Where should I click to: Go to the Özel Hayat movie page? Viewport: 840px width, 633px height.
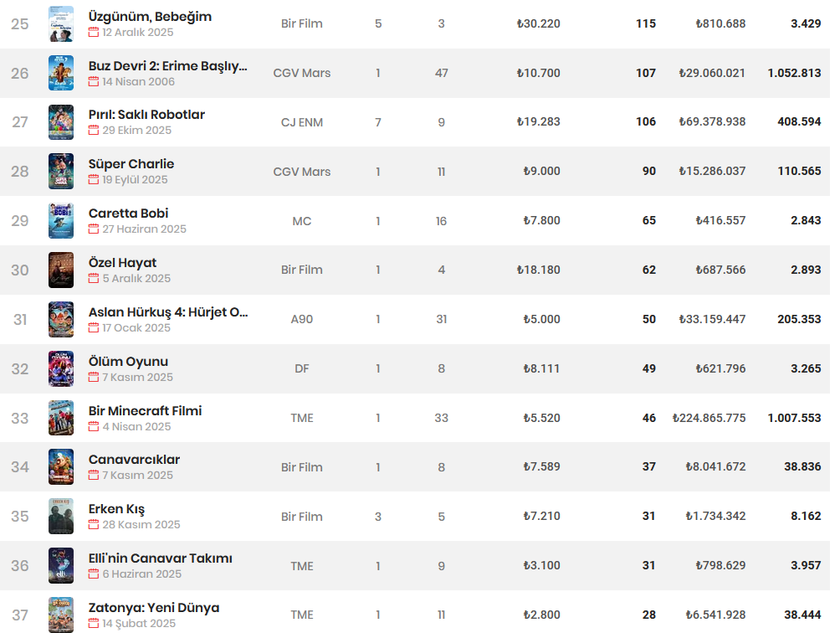click(x=123, y=263)
